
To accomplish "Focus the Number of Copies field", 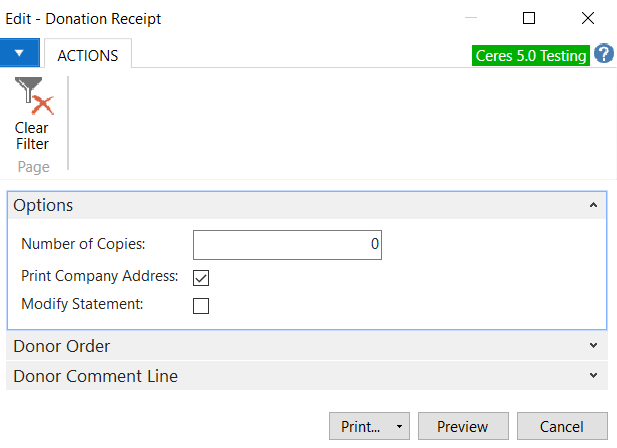I will click(x=287, y=244).
